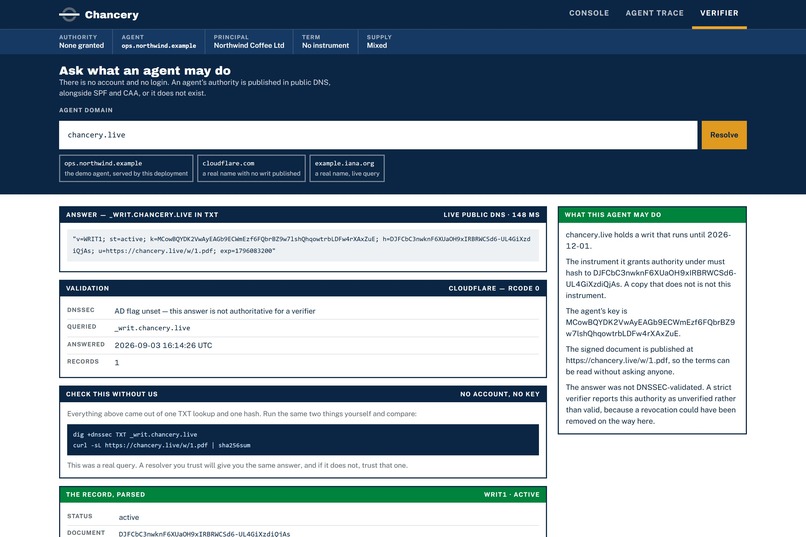Click the Supply 'Mixed' status

click(x=379, y=42)
